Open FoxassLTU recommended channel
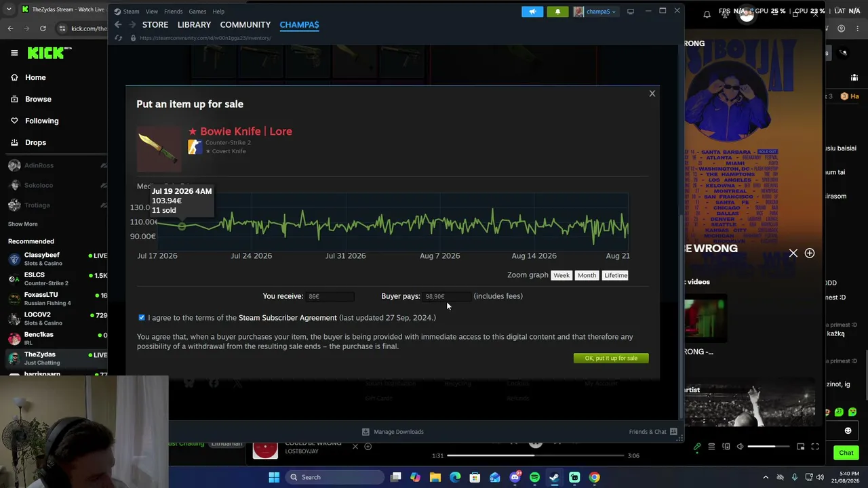The width and height of the screenshot is (868, 488). point(57,298)
